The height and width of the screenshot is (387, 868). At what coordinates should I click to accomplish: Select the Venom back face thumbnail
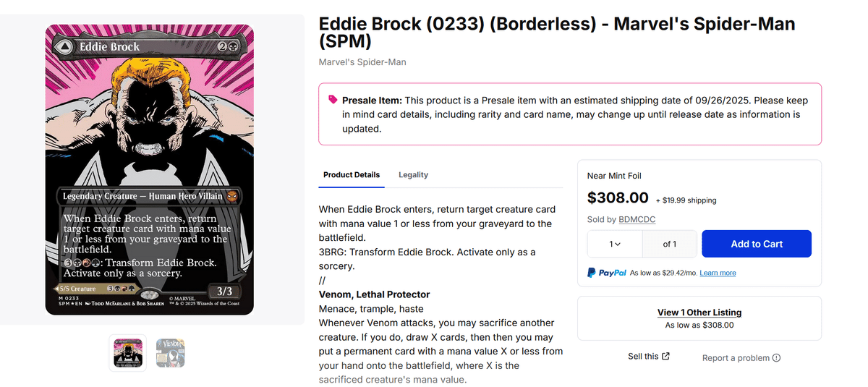pyautogui.click(x=171, y=352)
